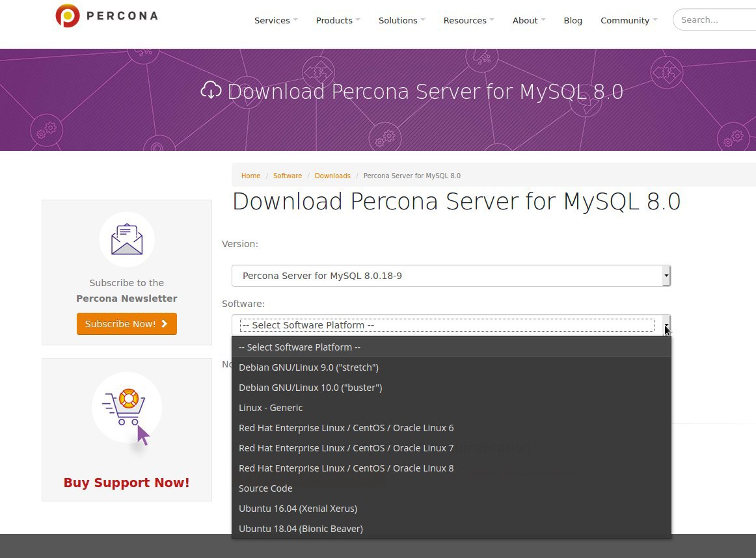Select Ubuntu 18.04 (Bionic Beaver)
The width and height of the screenshot is (756, 558).
[x=452, y=529]
